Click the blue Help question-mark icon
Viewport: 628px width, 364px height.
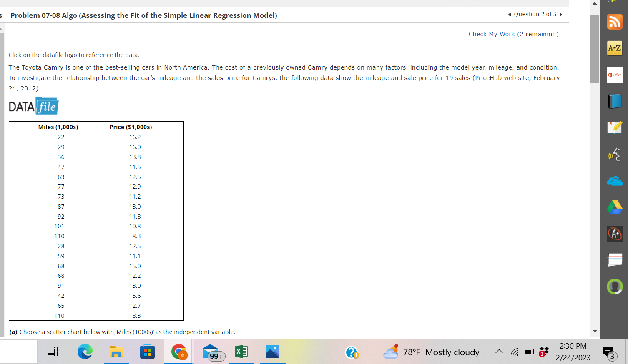click(x=352, y=352)
